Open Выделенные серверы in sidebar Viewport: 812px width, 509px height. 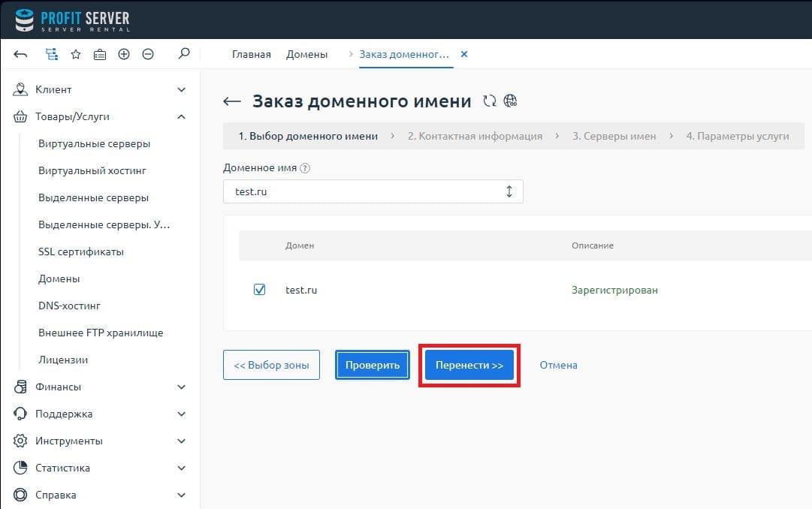coord(93,197)
